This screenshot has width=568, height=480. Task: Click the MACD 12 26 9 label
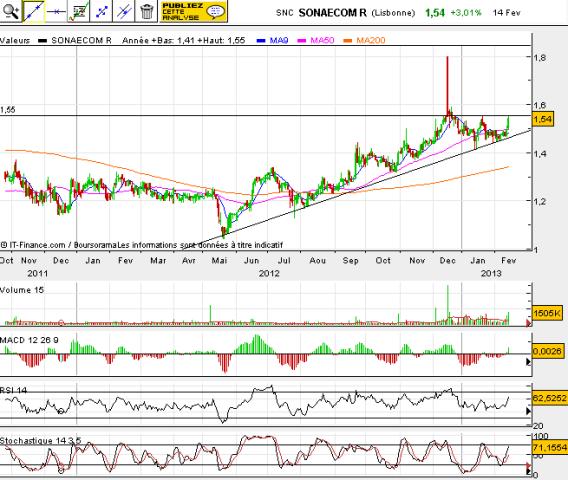click(29, 340)
